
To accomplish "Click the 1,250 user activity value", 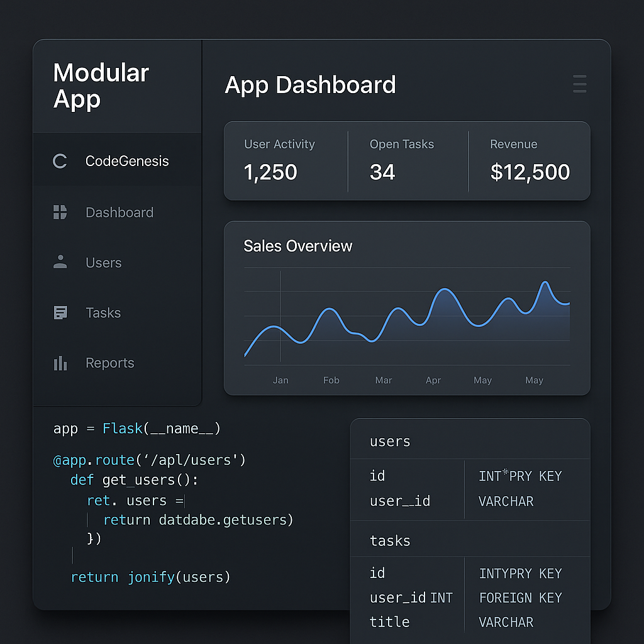I will click(270, 172).
